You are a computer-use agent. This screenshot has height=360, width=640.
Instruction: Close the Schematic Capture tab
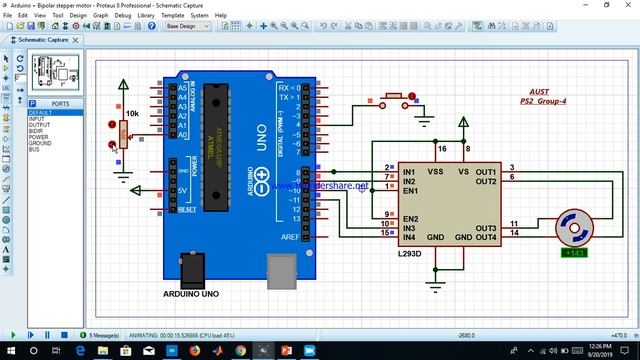[x=76, y=40]
